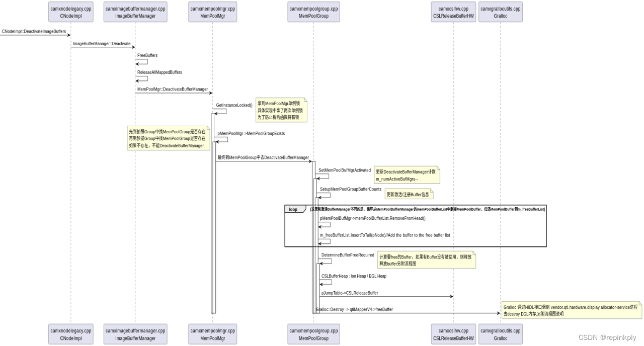Image resolution: width=644 pixels, height=346 pixels.
Task: Click the bottom CNodeImpl lifeline footer box
Action: 70,333
